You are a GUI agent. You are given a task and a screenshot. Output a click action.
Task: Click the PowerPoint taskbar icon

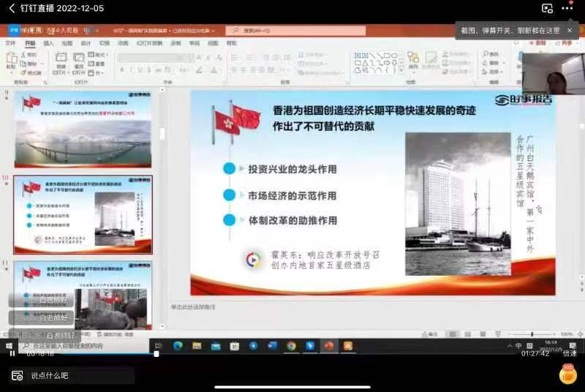328,346
